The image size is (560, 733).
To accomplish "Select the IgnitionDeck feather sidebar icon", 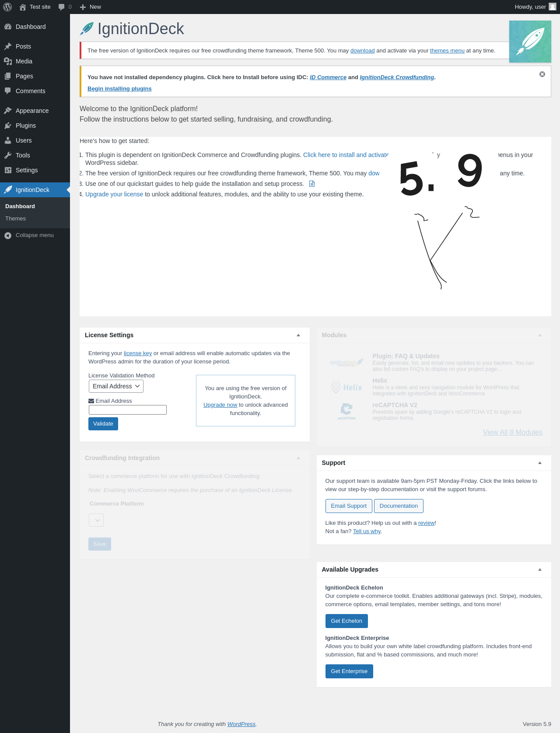I will [8, 190].
